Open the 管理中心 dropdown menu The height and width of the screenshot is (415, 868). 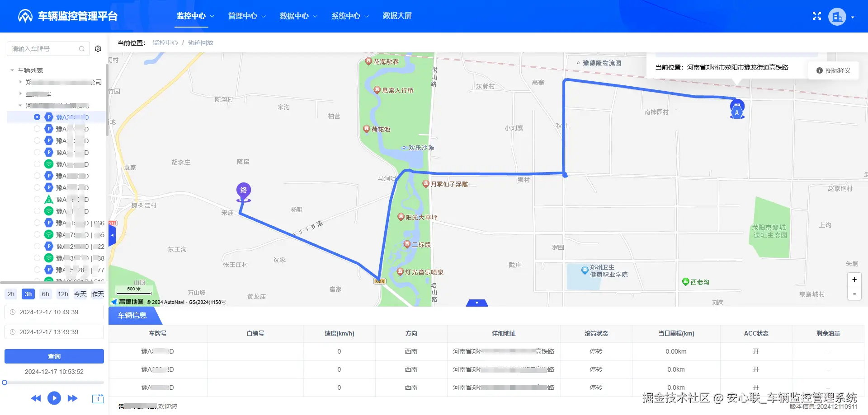pos(247,16)
